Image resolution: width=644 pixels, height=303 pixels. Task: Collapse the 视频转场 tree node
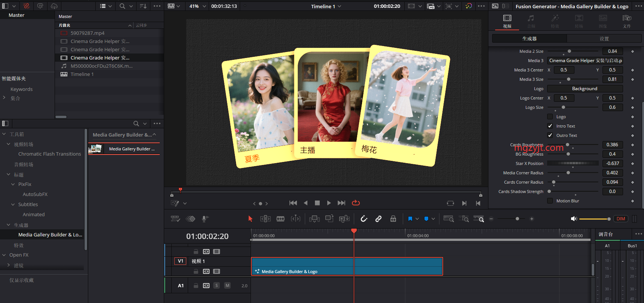click(x=9, y=144)
